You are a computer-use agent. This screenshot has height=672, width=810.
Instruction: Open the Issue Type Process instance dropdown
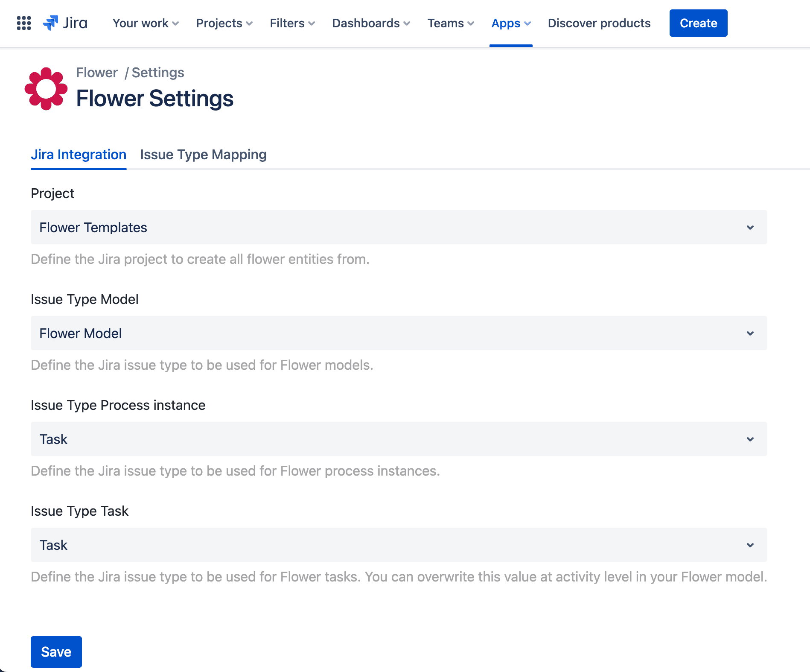[x=399, y=439]
